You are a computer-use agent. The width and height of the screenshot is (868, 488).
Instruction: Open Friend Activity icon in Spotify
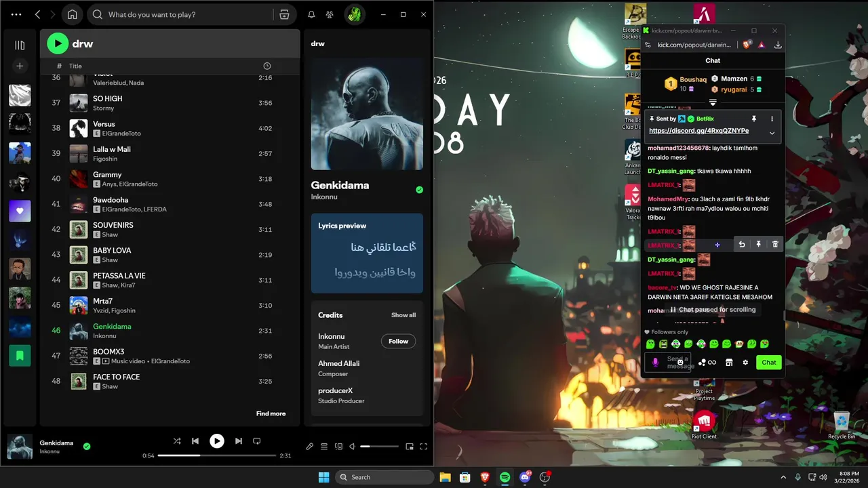(x=330, y=14)
